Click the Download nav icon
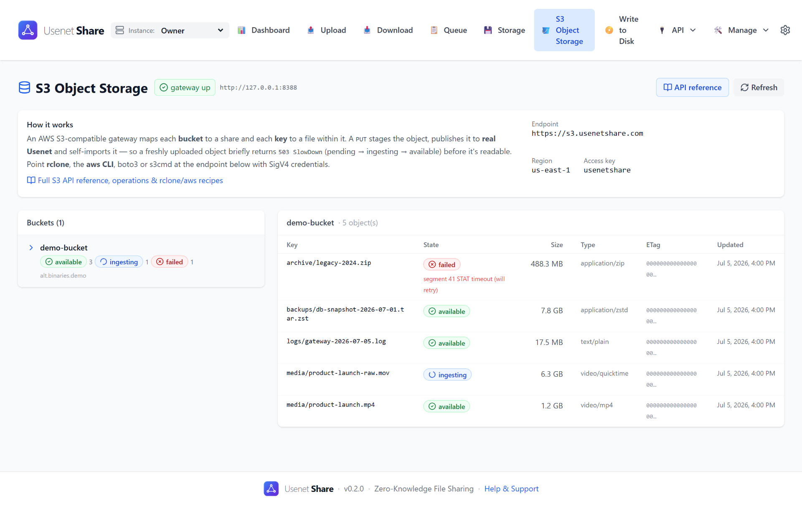 tap(367, 30)
